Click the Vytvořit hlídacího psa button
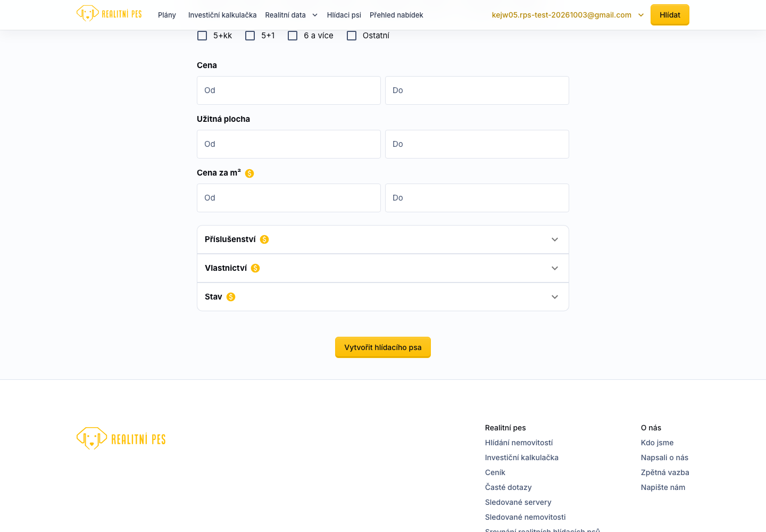 [x=383, y=347]
